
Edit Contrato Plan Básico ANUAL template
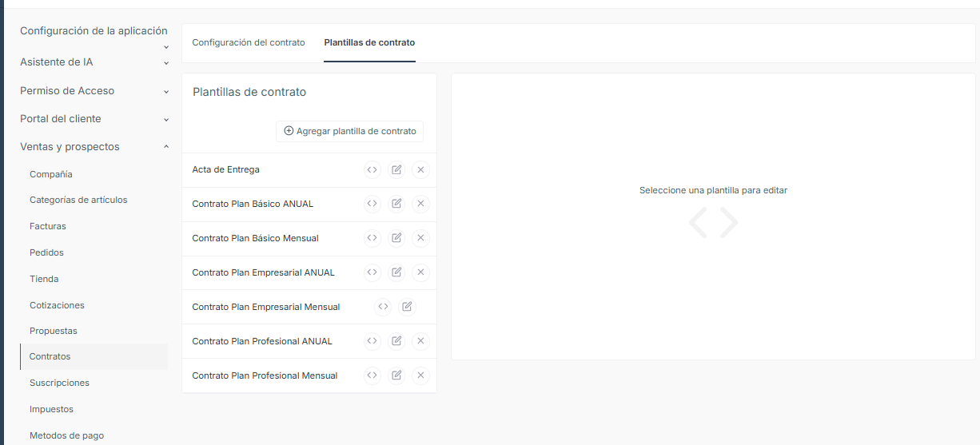(396, 204)
